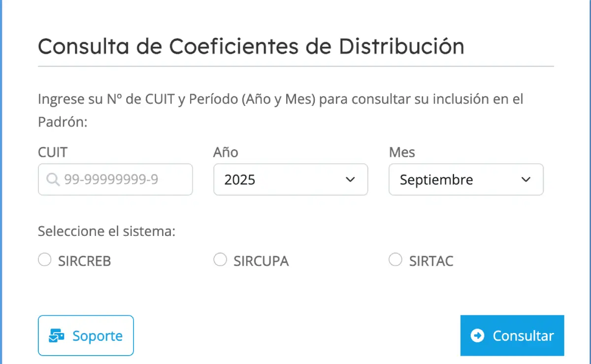
Task: Click the chevron arrow of year selector
Action: (350, 180)
